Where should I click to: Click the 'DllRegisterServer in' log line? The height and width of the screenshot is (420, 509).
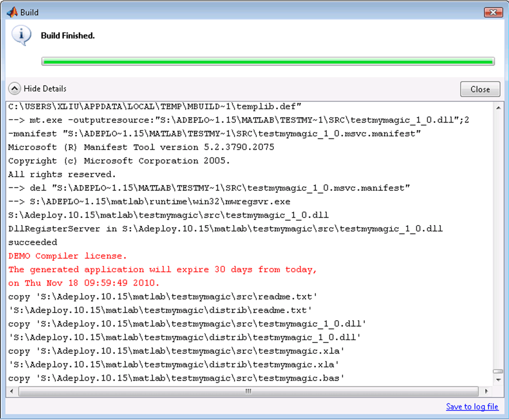coord(225,229)
